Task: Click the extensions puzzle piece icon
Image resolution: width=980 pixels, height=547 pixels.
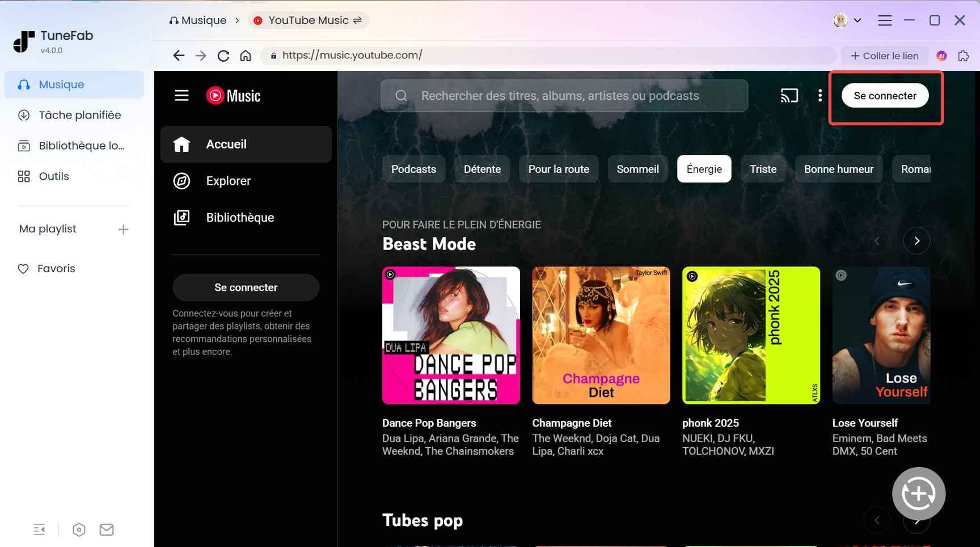Action: click(x=964, y=56)
